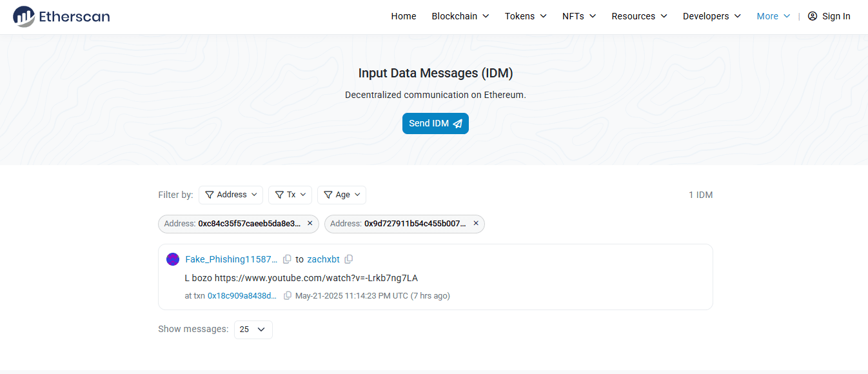Image resolution: width=868 pixels, height=374 pixels.
Task: Expand the NFTs menu
Action: pyautogui.click(x=579, y=16)
